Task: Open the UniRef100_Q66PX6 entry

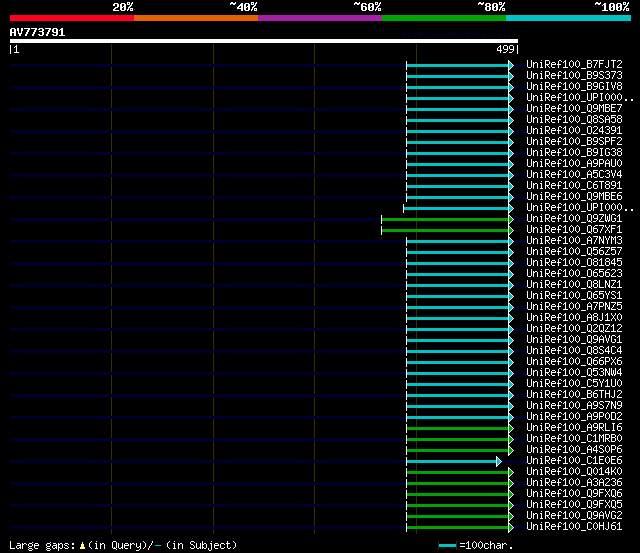Action: tap(574, 362)
